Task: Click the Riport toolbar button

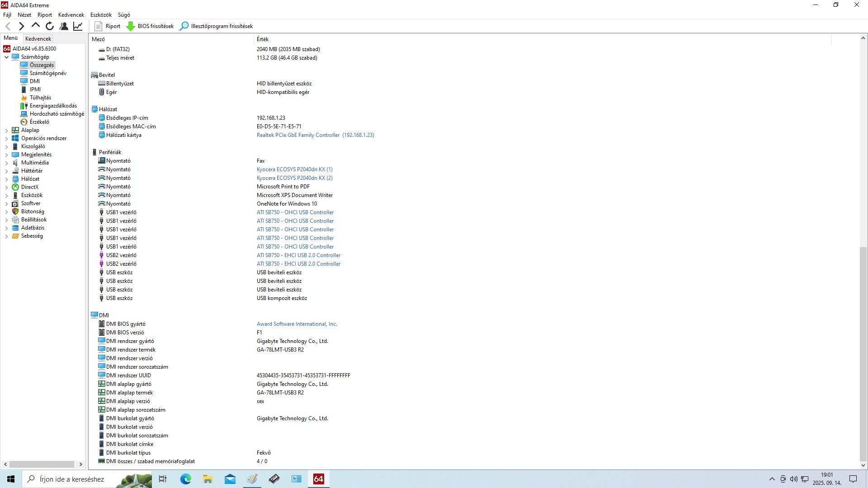Action: coord(108,26)
